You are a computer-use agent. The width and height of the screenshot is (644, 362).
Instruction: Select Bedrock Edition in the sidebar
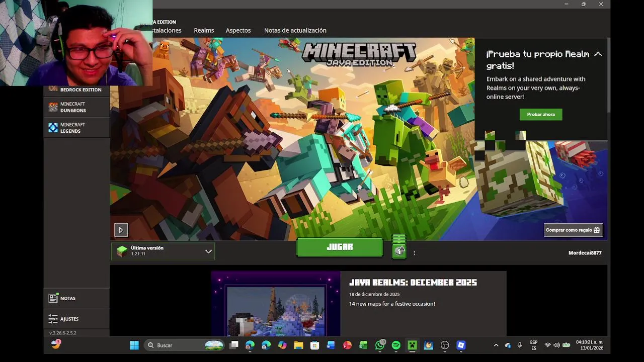[76, 90]
